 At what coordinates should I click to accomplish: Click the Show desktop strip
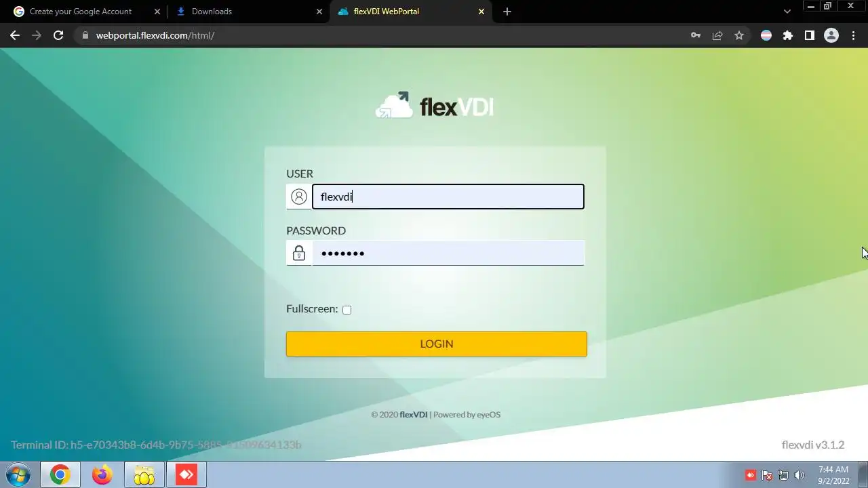863,475
